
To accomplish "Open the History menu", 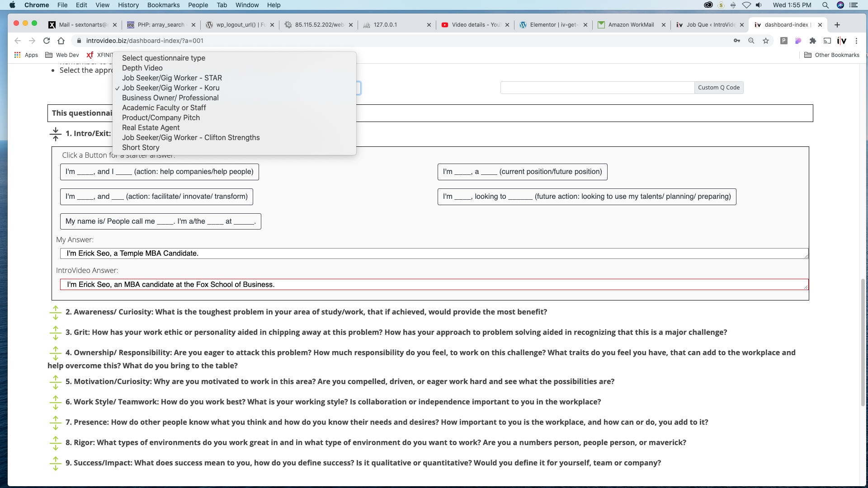I will pos(128,5).
